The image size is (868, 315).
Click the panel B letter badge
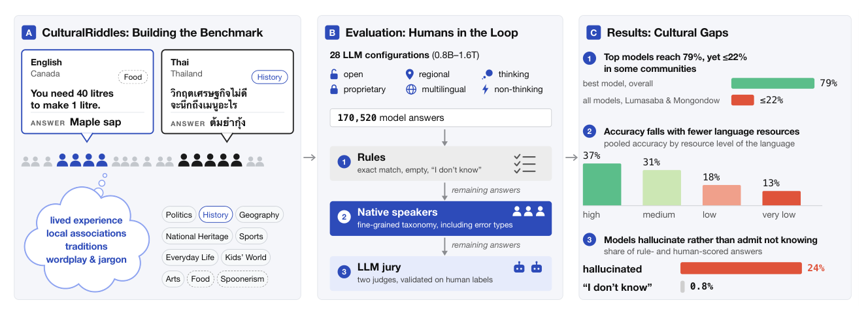pyautogui.click(x=332, y=32)
